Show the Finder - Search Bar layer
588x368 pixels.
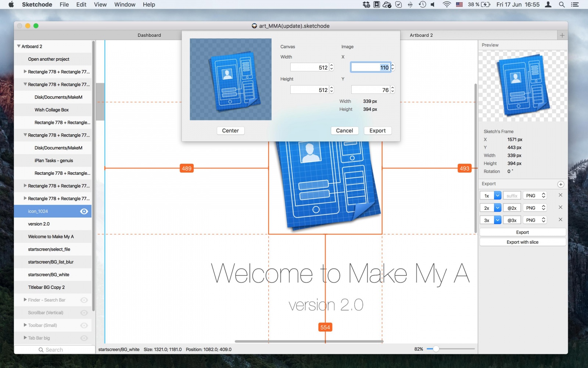click(x=84, y=300)
